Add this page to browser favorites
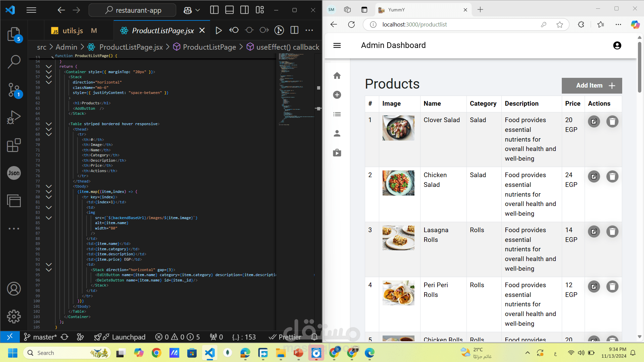This screenshot has width=644, height=362. (x=559, y=24)
